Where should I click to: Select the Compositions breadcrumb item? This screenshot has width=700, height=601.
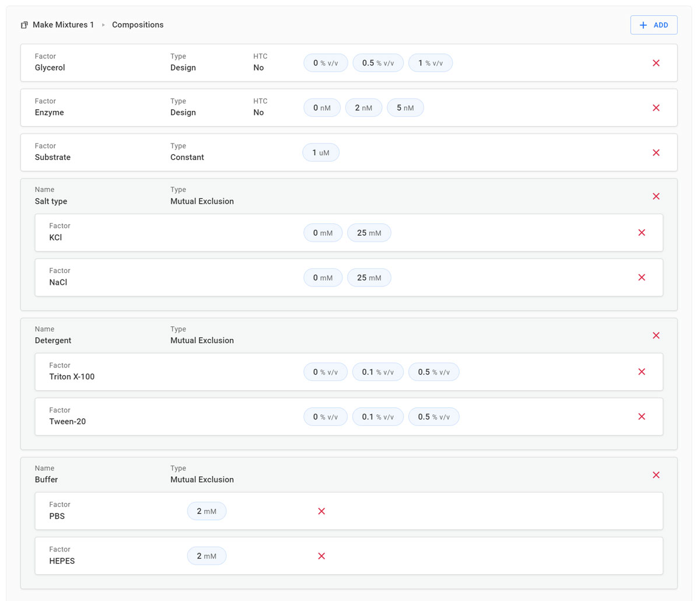pyautogui.click(x=138, y=25)
